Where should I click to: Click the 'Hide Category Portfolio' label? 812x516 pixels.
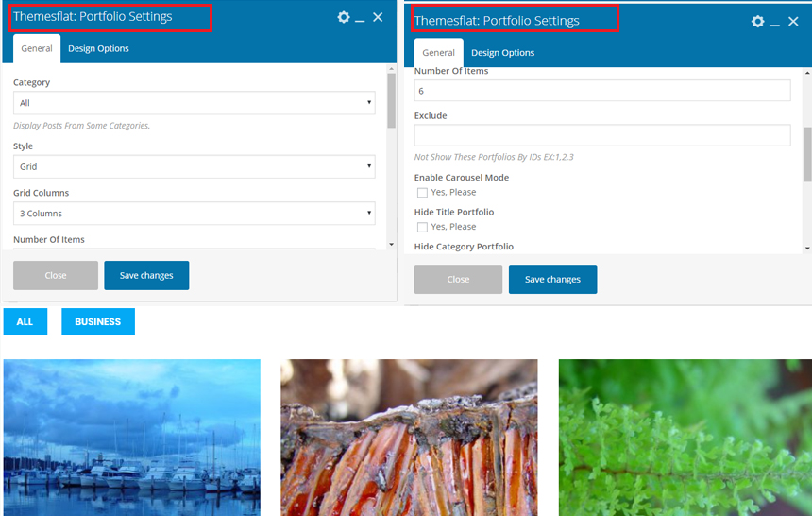click(464, 247)
